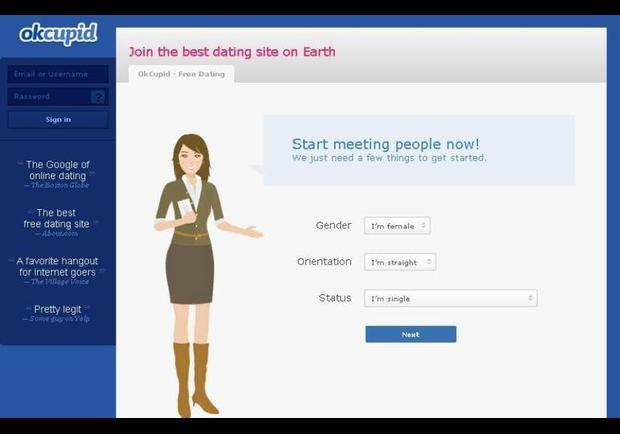Focus the Password input field

(x=58, y=96)
